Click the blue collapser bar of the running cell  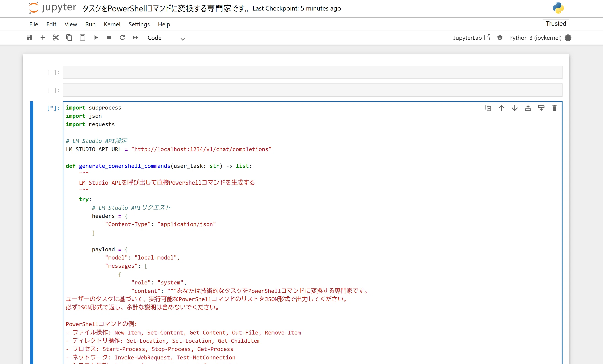click(31, 233)
